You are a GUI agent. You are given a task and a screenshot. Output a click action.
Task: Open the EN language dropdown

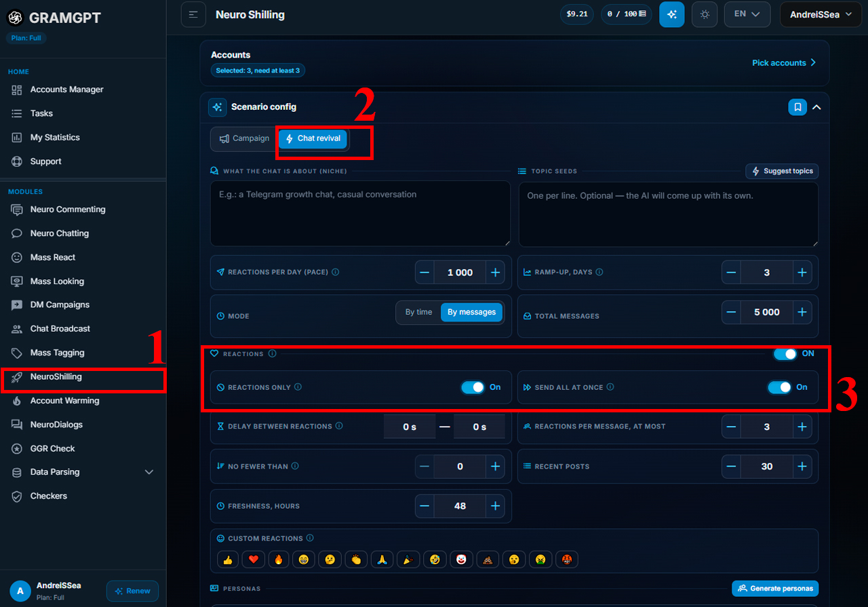pyautogui.click(x=747, y=14)
